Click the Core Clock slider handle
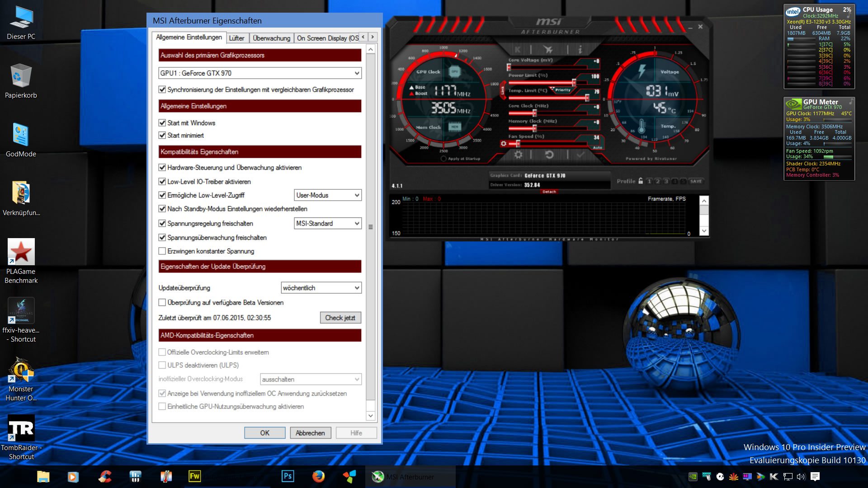 (534, 113)
